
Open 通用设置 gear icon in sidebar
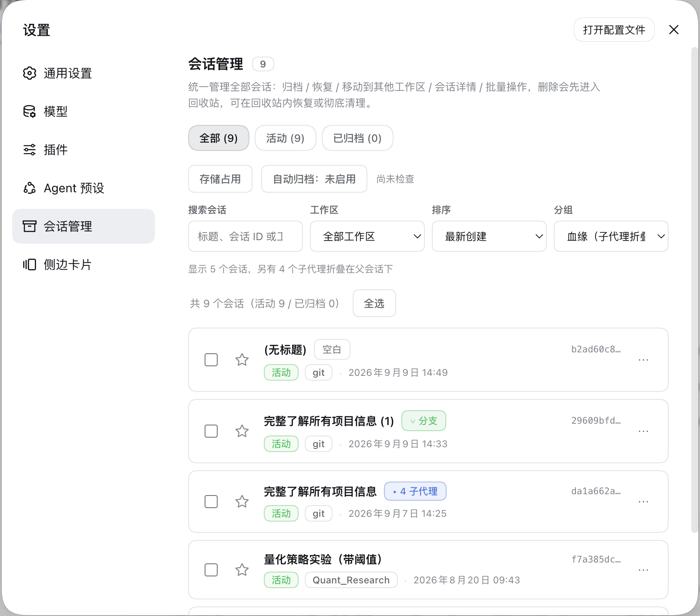(30, 73)
